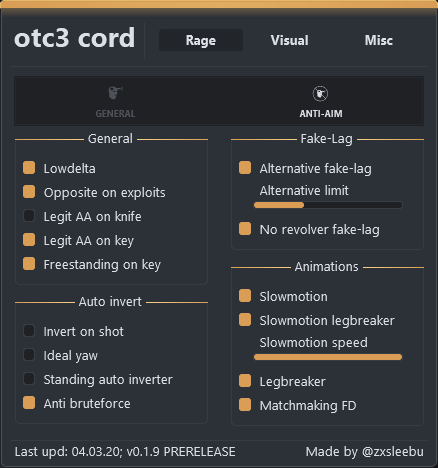Screen dimensions: 438x468
Task: Go to the Misc tab
Action: click(378, 40)
